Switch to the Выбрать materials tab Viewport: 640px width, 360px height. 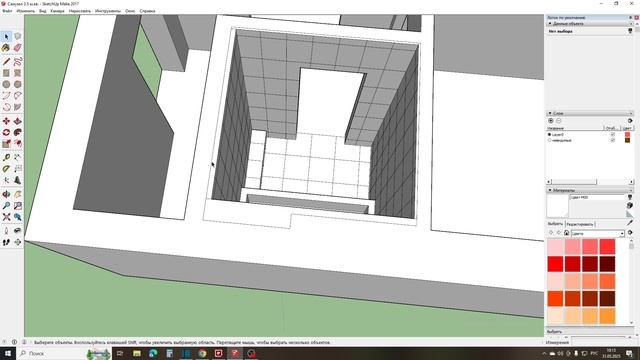[555, 224]
